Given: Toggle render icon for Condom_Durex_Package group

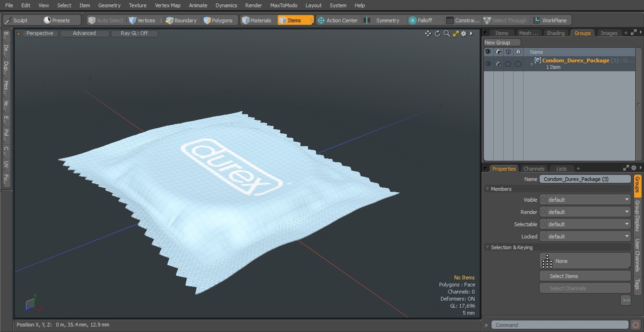Looking at the screenshot, I should click(498, 64).
